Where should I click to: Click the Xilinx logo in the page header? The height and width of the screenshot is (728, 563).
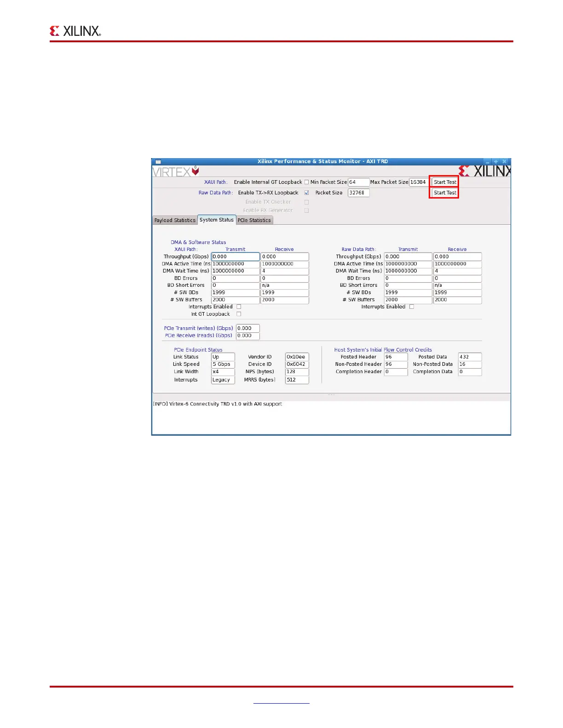tap(75, 31)
